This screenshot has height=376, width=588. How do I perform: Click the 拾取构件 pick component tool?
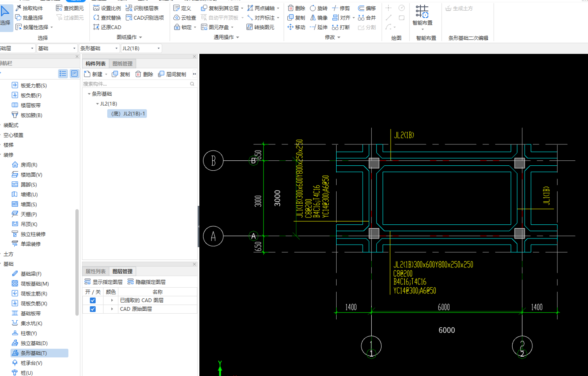click(29, 8)
